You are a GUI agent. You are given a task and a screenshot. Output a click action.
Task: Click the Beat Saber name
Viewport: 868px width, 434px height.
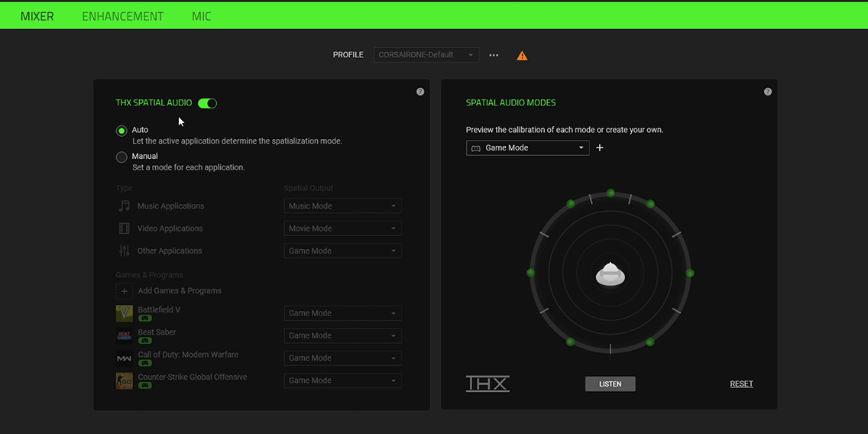tap(157, 332)
